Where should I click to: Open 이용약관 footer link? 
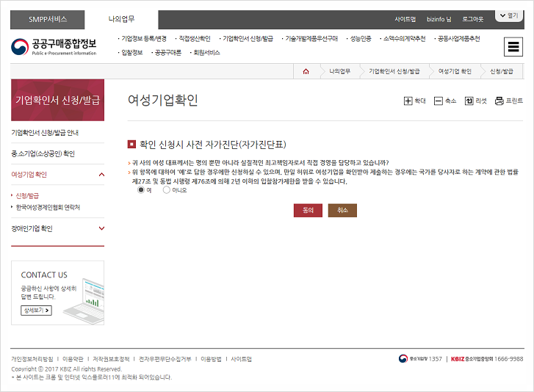[x=73, y=360]
